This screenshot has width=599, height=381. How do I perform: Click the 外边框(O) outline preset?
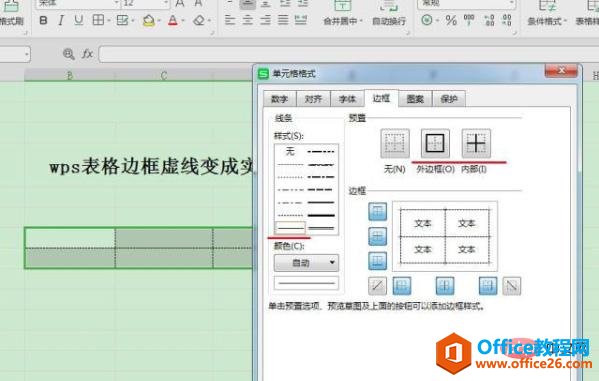tap(435, 143)
